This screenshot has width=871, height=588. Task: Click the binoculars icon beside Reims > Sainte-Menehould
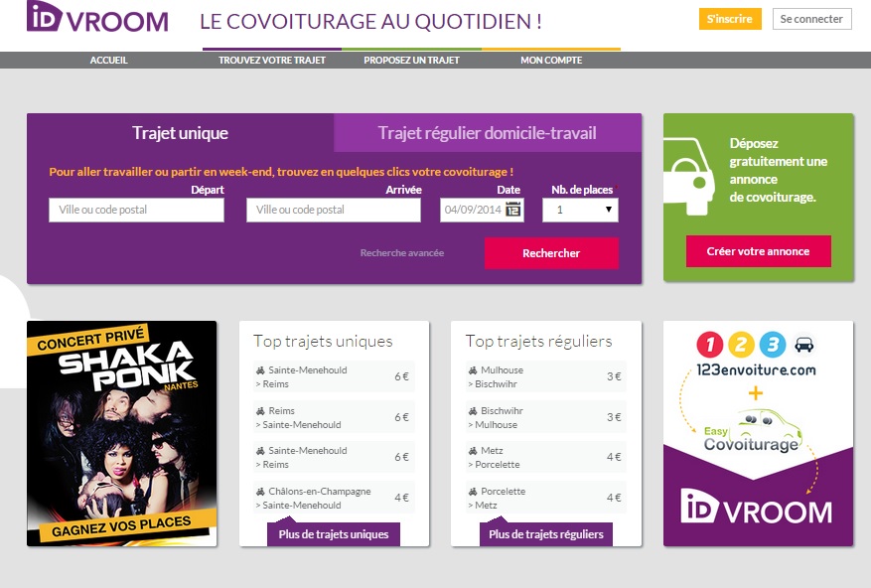pos(260,411)
